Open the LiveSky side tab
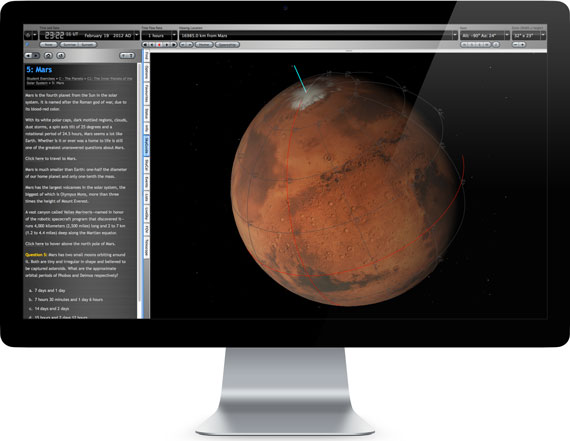 (x=146, y=214)
